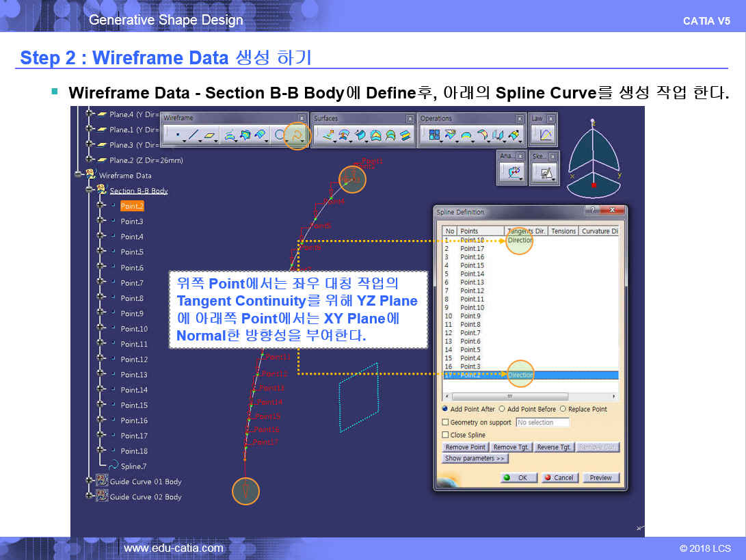746x560 pixels.
Task: Click Show parameters to expand dialog
Action: point(475,458)
